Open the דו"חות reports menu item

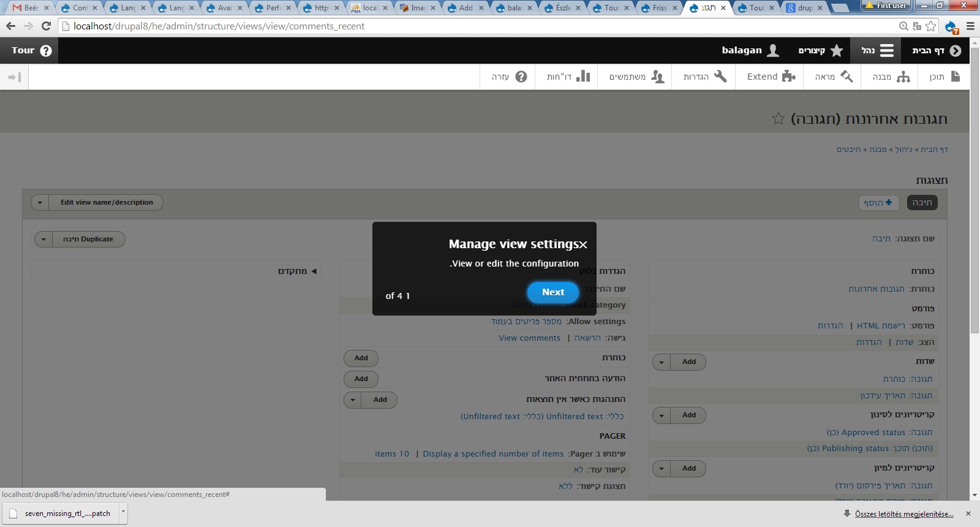568,77
